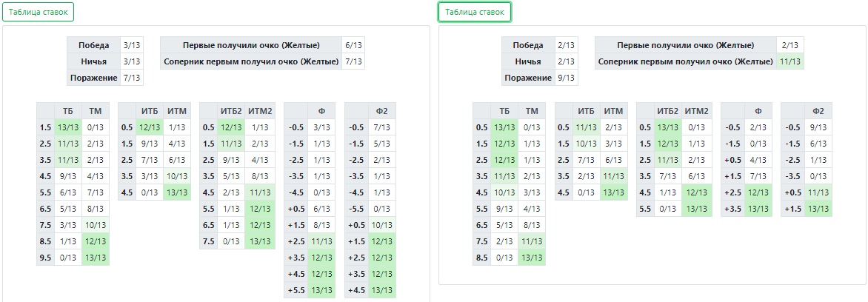This screenshot has height=302, width=868.
Task: Click the green 11/13 cell for right "Соперник первым получил очко"
Action: tap(790, 62)
